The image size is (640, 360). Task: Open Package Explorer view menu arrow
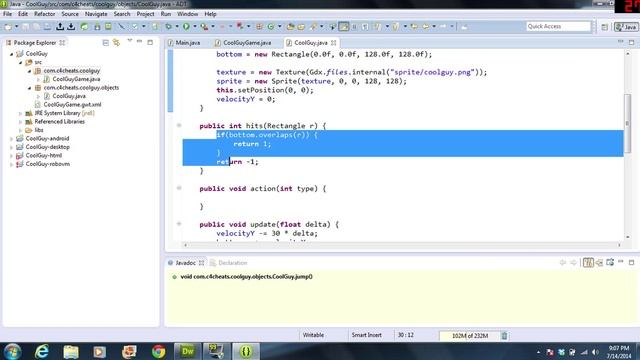[x=129, y=41]
